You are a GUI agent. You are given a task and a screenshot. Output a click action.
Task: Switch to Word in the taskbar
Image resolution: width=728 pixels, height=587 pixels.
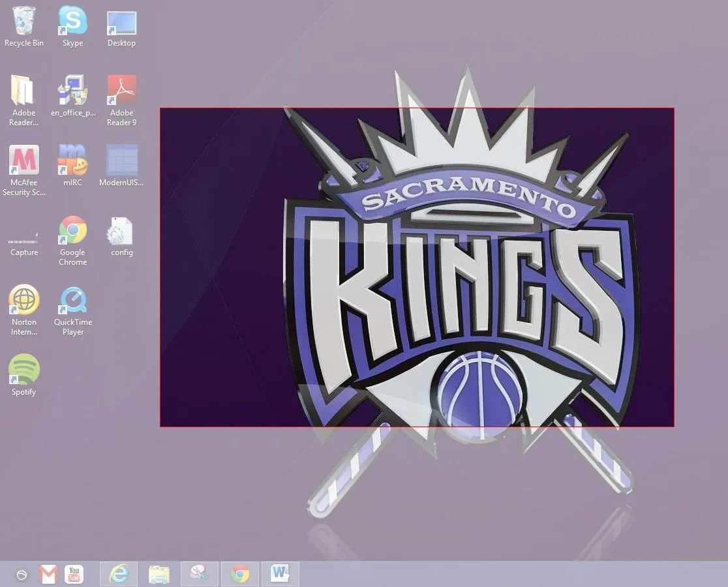[x=280, y=575]
